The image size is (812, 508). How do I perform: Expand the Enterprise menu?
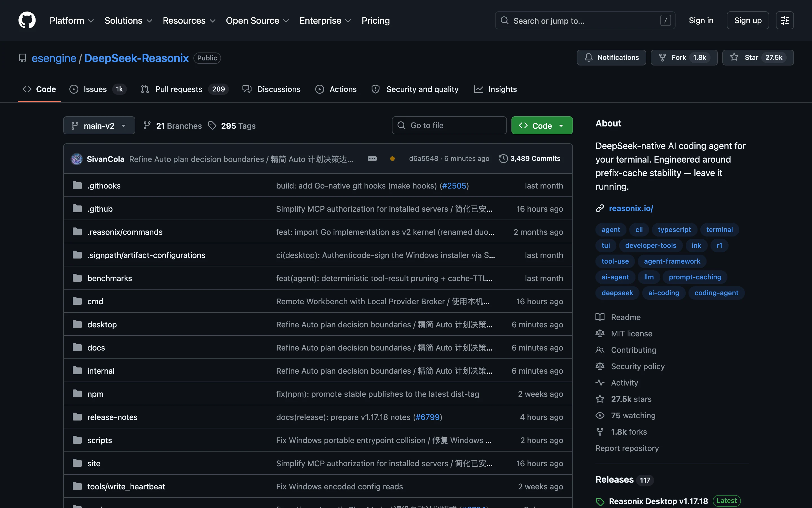coord(325,21)
